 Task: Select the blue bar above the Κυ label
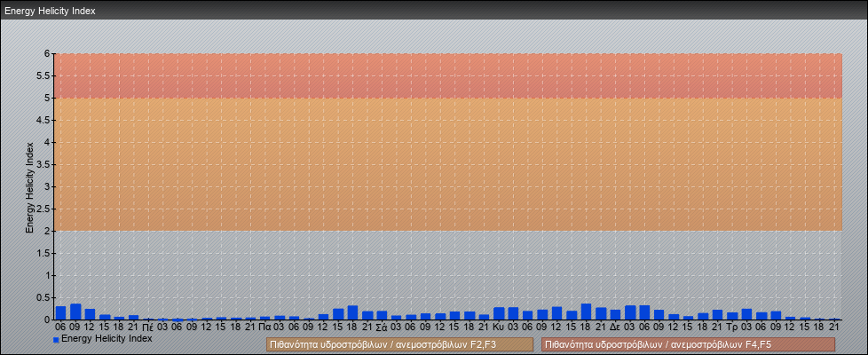coord(499,313)
